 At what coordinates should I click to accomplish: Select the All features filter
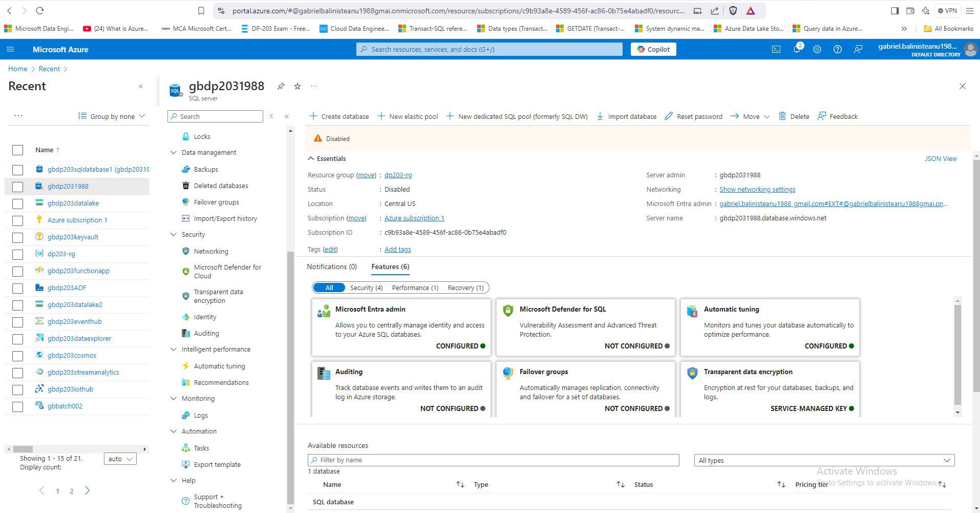coord(329,288)
